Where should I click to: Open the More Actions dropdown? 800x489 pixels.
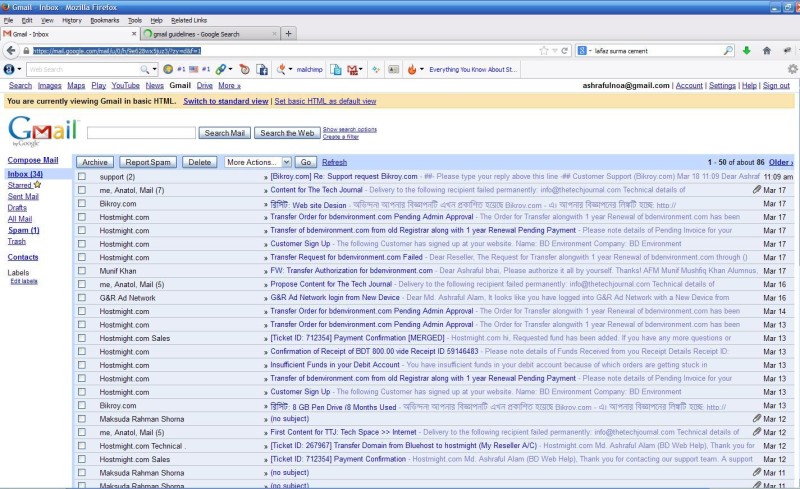[257, 162]
